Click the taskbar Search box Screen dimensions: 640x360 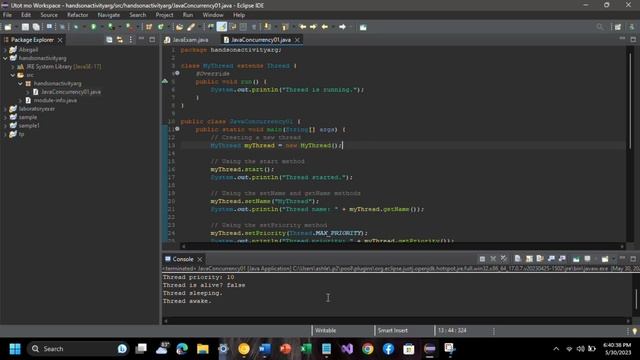tap(78, 349)
